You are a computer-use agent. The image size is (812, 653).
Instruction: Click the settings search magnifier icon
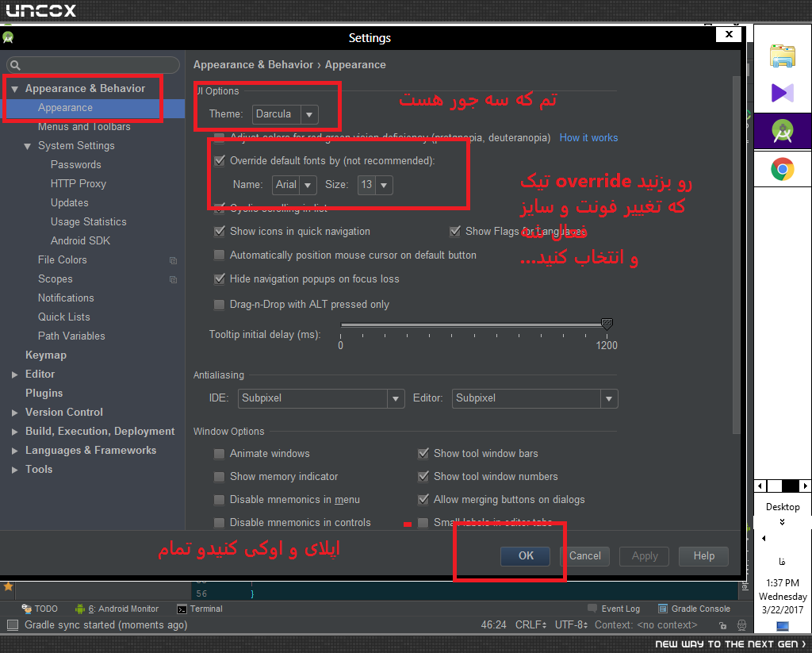(x=16, y=65)
